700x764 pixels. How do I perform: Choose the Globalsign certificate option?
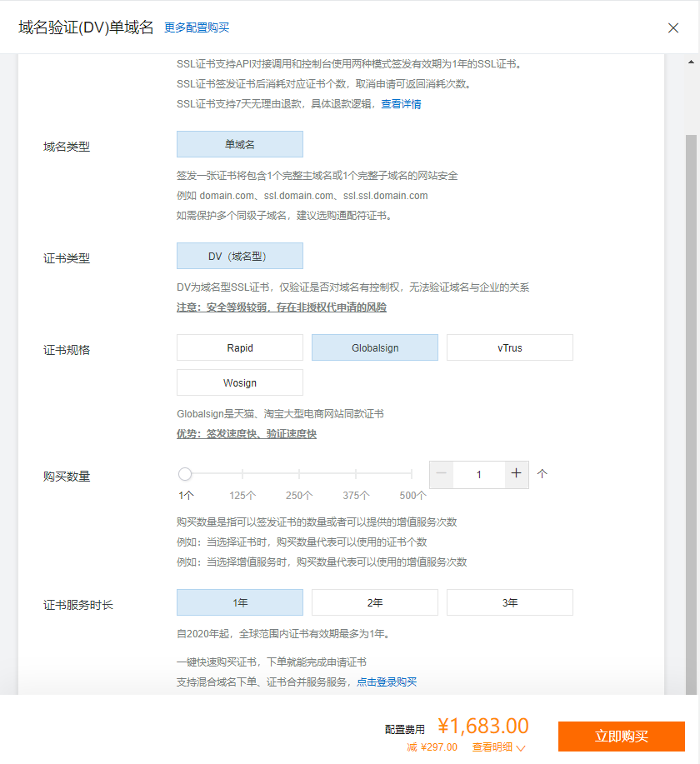pyautogui.click(x=375, y=347)
